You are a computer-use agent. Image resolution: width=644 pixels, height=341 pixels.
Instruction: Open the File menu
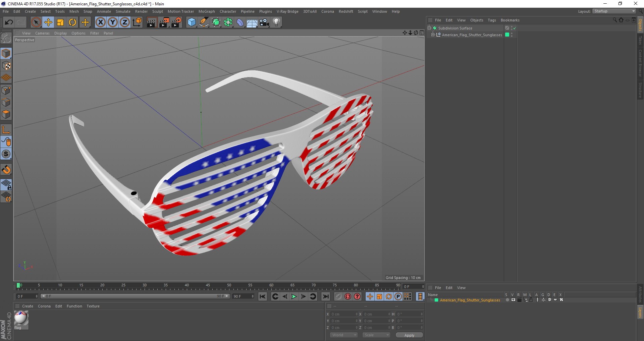pyautogui.click(x=6, y=11)
